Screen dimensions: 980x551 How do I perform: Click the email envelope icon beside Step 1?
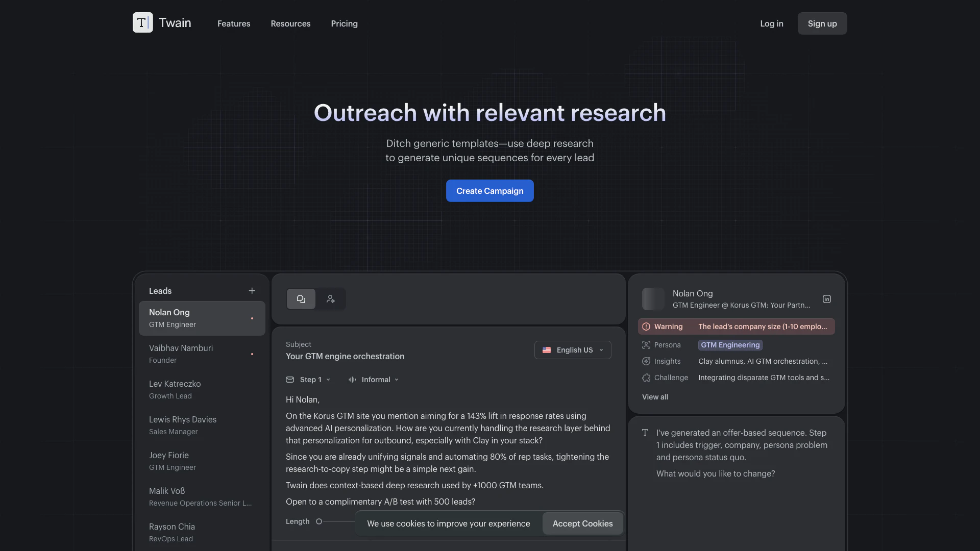pos(290,380)
